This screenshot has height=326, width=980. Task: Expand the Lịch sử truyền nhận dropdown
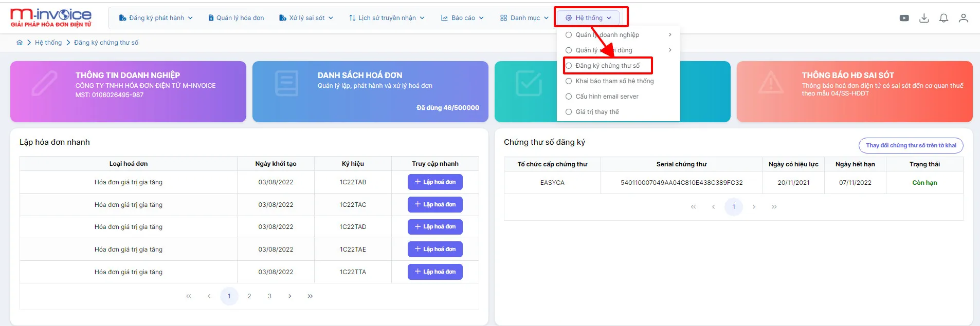[x=387, y=18]
